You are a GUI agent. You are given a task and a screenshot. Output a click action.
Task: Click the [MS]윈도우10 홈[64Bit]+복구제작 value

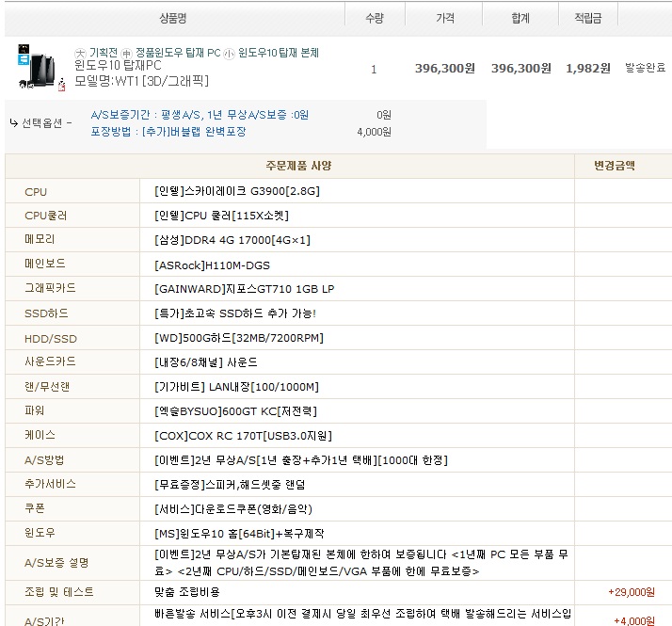click(239, 534)
